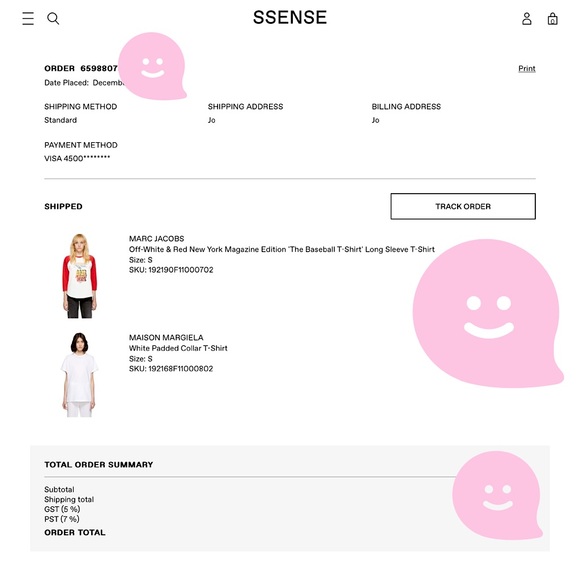Click the large pink smiley bubble
The width and height of the screenshot is (580, 580).
(488, 313)
